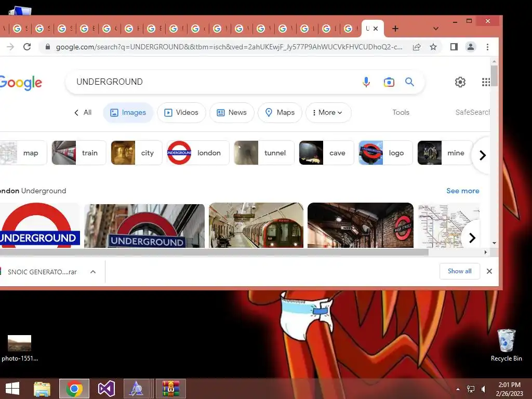Image resolution: width=532 pixels, height=399 pixels.
Task: Dismiss the downloads bar
Action: point(489,271)
